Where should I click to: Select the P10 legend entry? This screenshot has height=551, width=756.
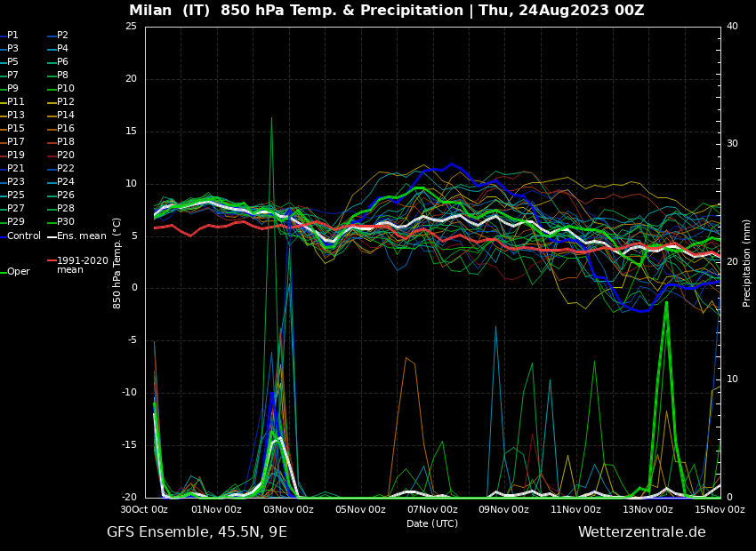pyautogui.click(x=66, y=89)
